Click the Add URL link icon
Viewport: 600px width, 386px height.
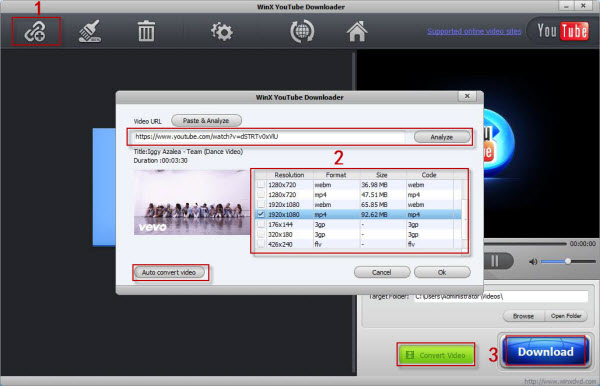pos(35,31)
